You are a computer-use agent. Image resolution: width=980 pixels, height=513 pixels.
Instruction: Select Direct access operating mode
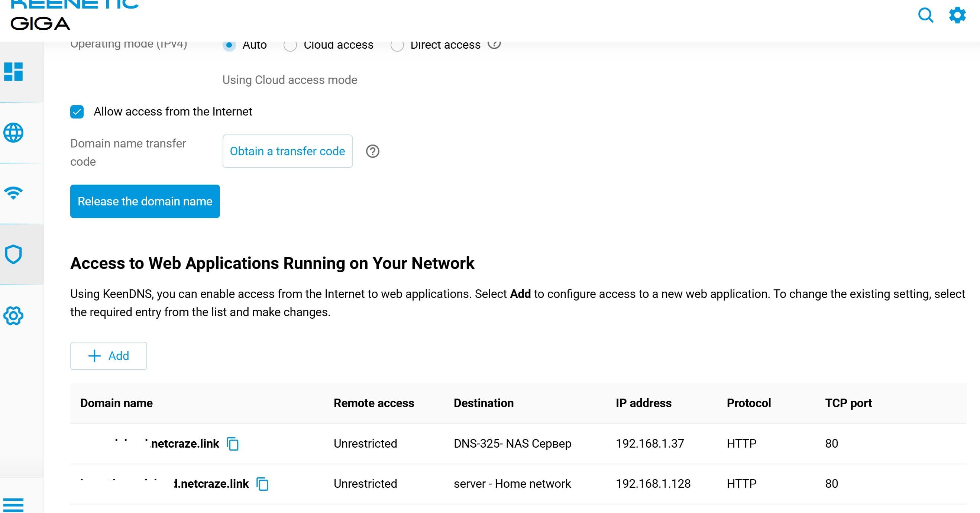pyautogui.click(x=397, y=45)
